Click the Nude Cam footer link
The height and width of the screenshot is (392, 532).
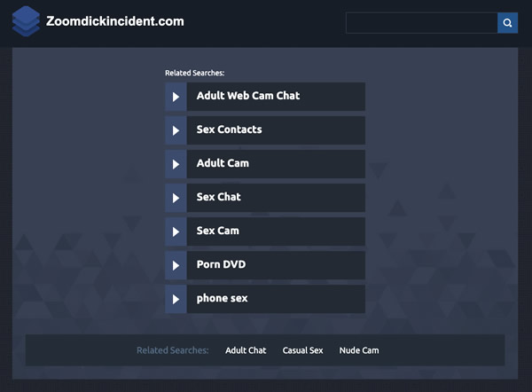pyautogui.click(x=359, y=350)
